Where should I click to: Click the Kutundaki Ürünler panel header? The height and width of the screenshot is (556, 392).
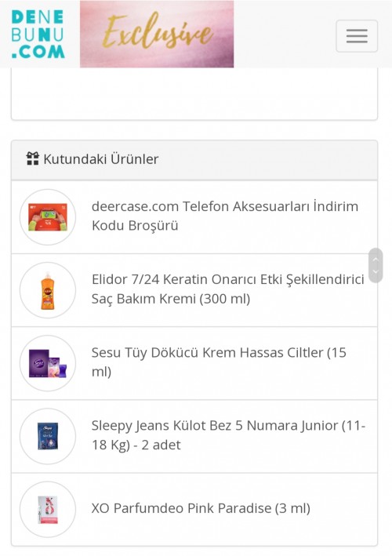194,160
